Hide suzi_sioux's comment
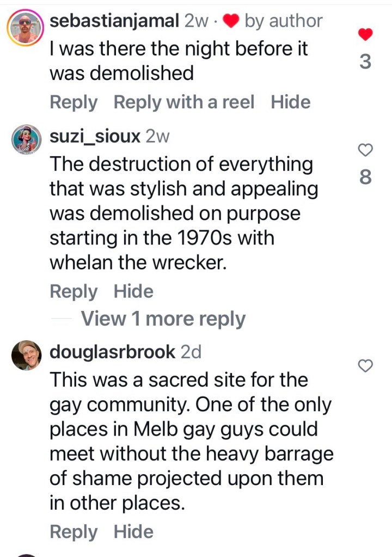Screen dimensions: 392x557 (133, 291)
